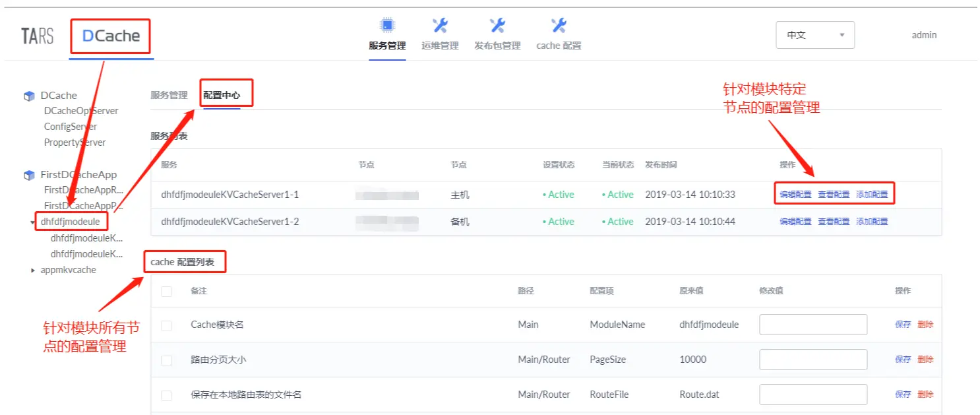This screenshot has width=980, height=415.
Task: Open 发布包管理 top menu
Action: coord(497,46)
